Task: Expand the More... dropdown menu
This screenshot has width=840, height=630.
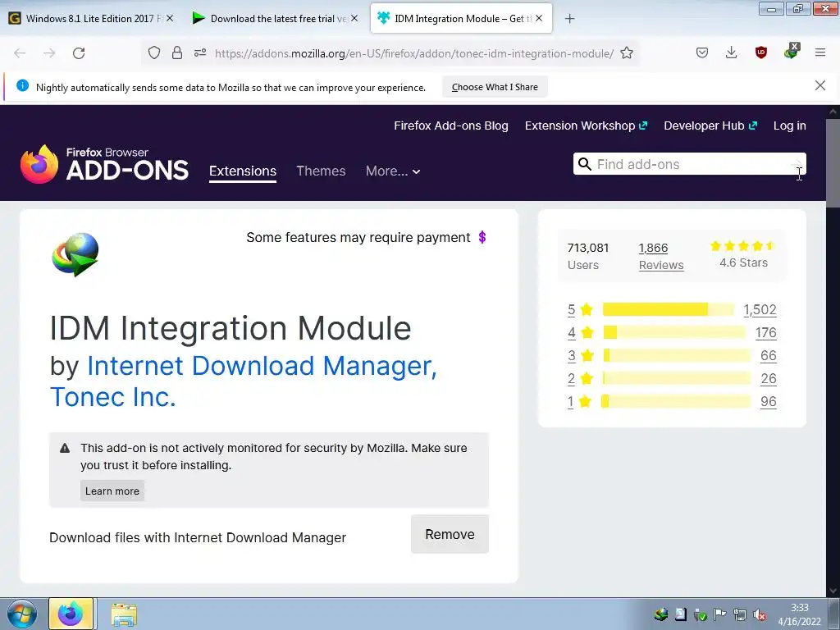Action: 393,171
